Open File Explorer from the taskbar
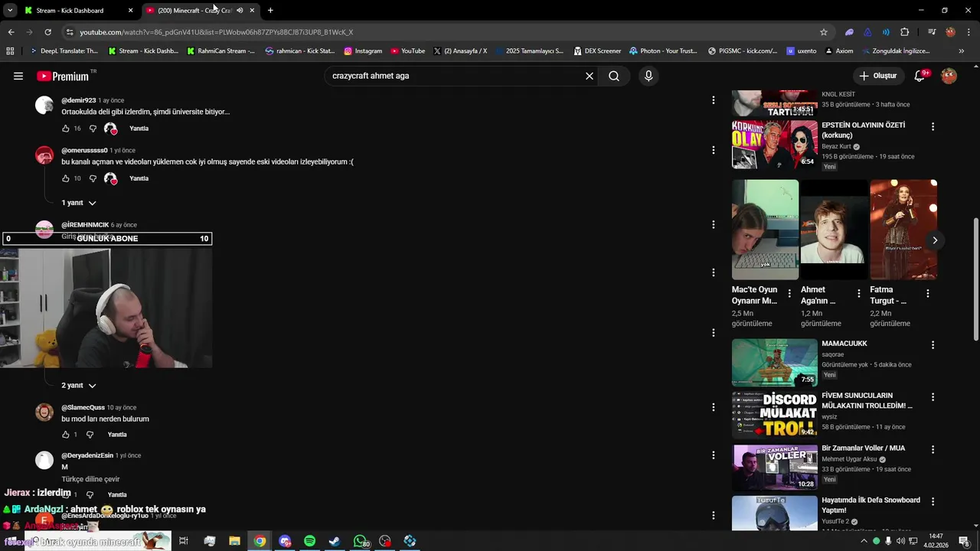980x551 pixels. (x=234, y=541)
